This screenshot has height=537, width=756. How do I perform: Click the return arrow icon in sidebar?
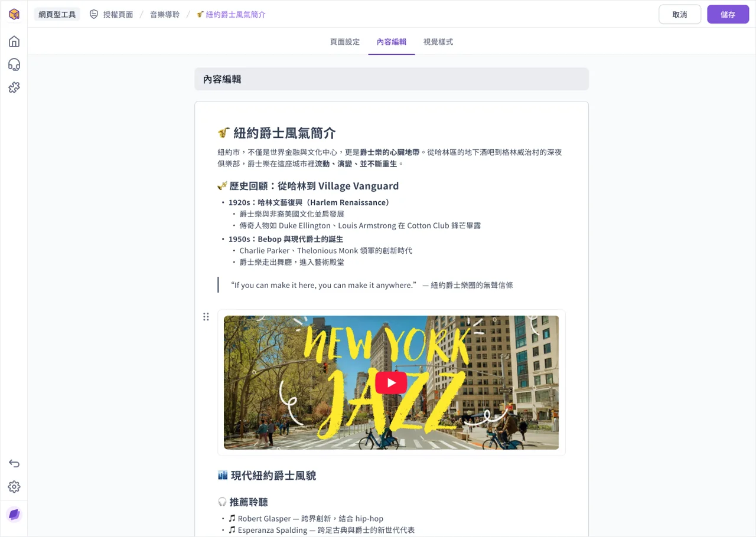(14, 463)
